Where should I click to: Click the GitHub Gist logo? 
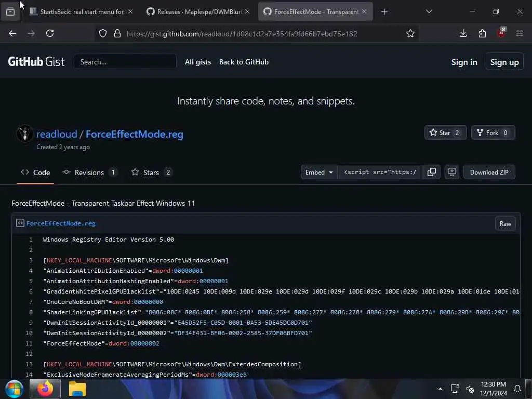36,62
